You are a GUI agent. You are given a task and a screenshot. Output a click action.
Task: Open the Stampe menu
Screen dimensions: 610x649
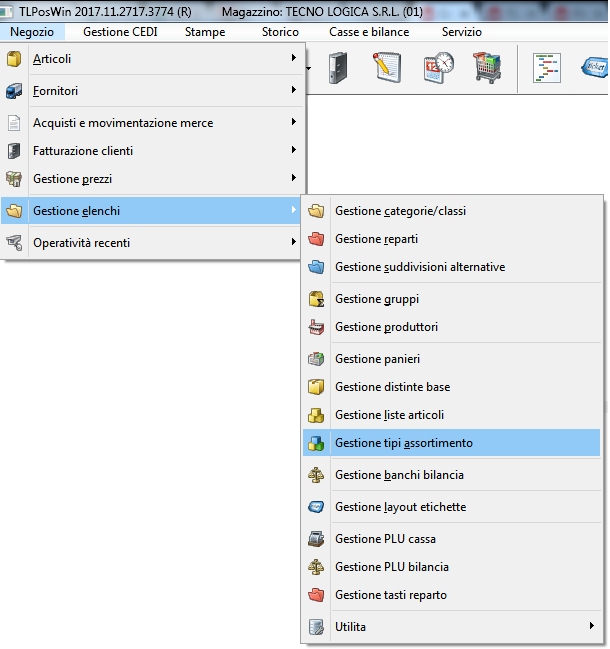tap(205, 32)
